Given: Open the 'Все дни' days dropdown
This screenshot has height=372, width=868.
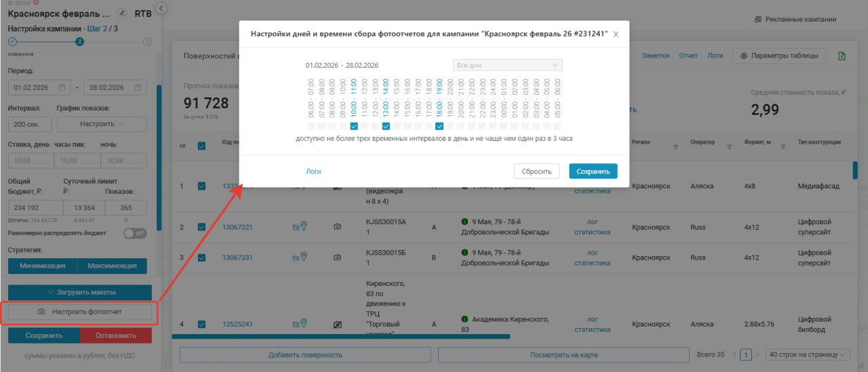Looking at the screenshot, I should [x=508, y=65].
